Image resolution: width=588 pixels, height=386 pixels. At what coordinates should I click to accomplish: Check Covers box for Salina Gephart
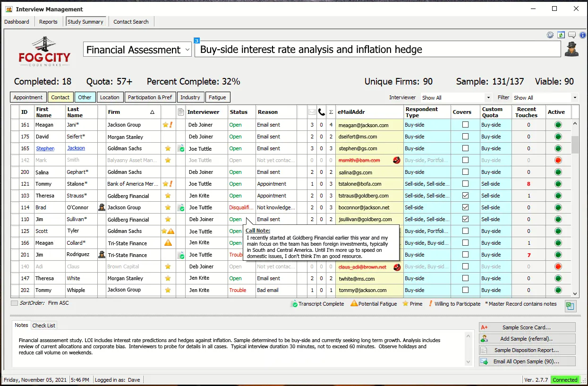click(465, 172)
